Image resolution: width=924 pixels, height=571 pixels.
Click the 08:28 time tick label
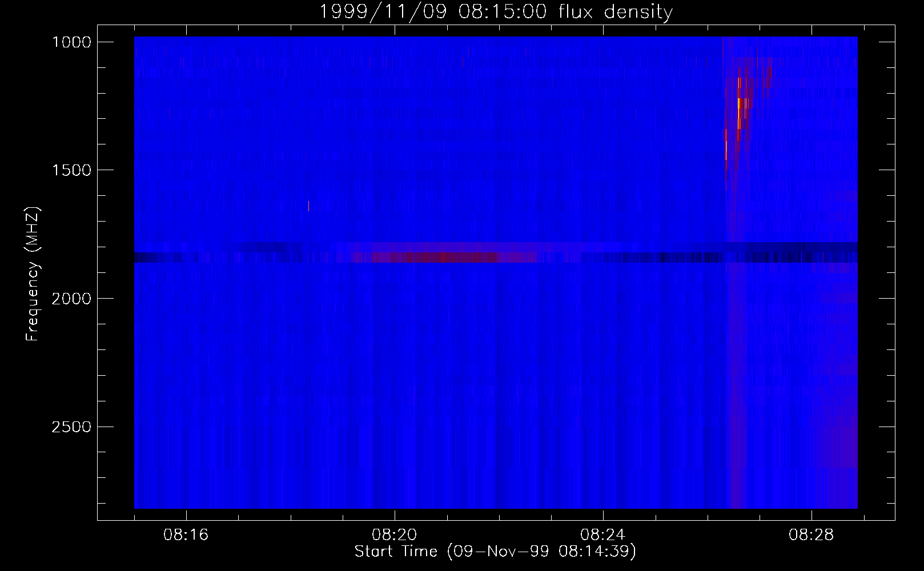[811, 535]
